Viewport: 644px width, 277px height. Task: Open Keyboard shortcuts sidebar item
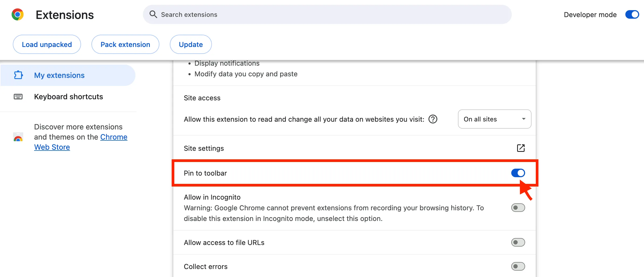(68, 97)
